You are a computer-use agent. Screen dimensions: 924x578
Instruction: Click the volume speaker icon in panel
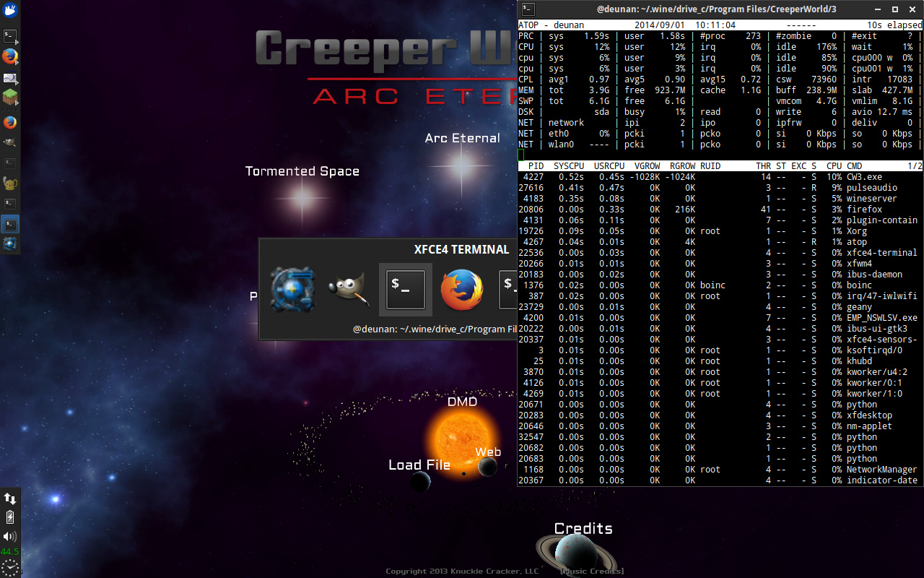[x=10, y=536]
